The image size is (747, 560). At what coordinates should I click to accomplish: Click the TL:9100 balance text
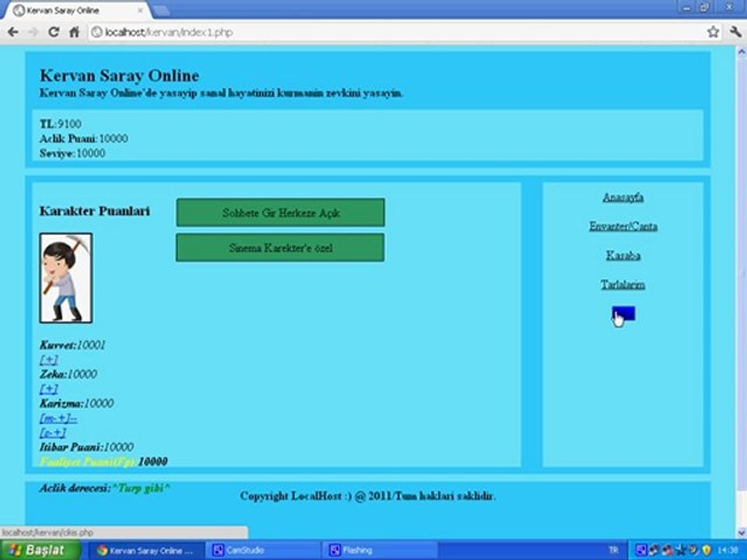[x=61, y=124]
